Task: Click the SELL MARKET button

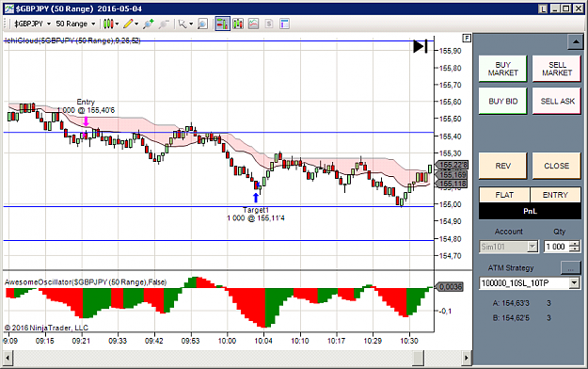Action: [557, 69]
